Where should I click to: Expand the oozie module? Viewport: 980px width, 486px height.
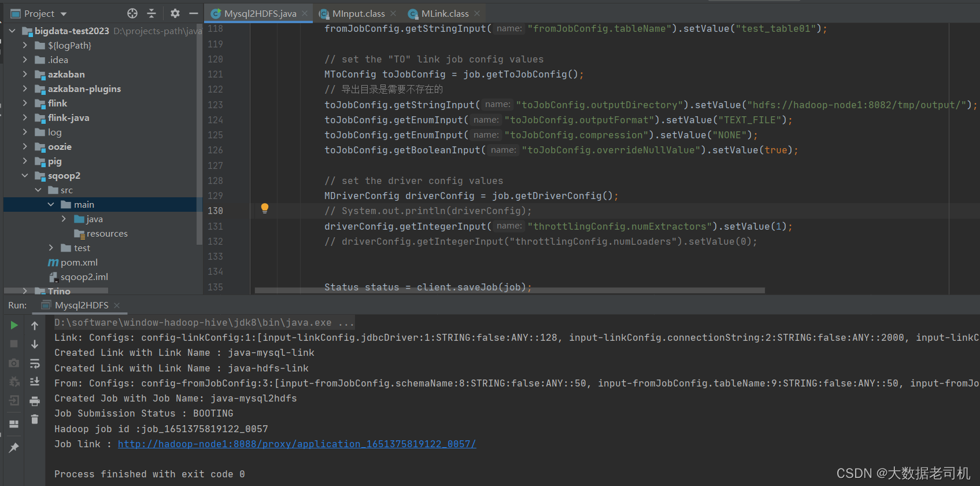tap(25, 146)
